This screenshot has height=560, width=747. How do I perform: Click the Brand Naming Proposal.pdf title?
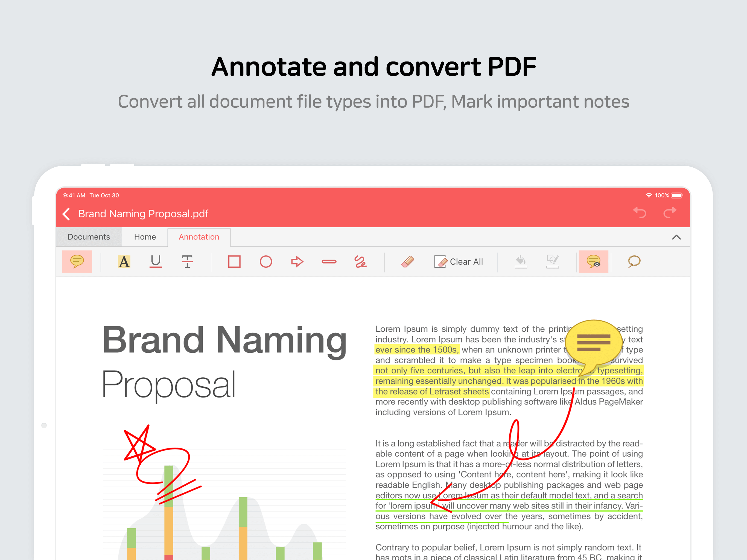[143, 214]
